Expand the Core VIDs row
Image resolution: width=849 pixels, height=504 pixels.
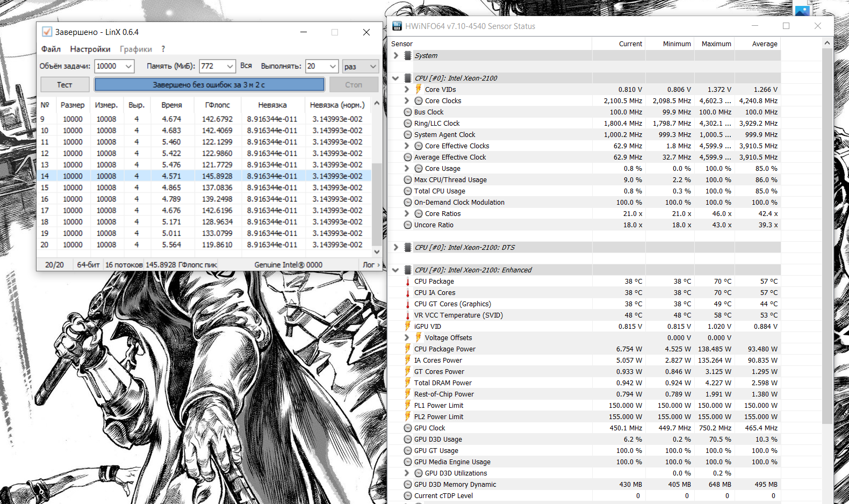pos(407,89)
